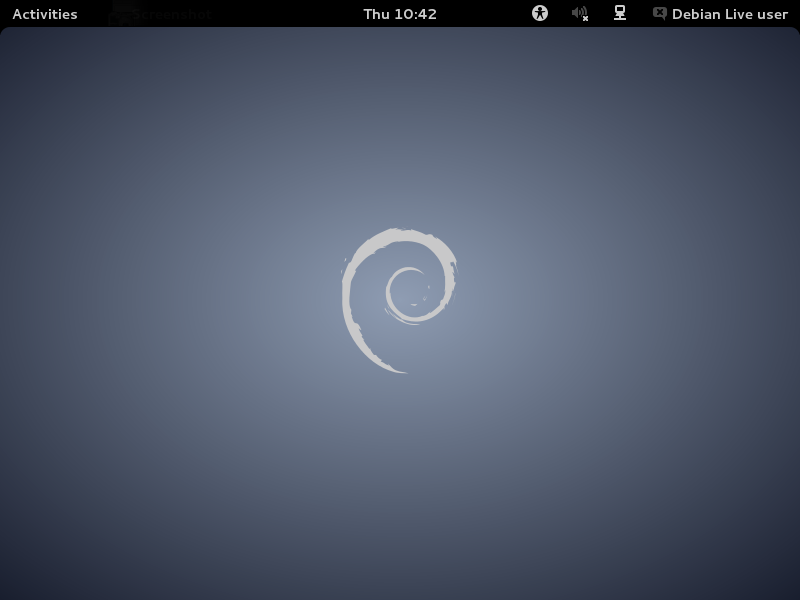Viewport: 800px width, 600px height.
Task: Click the small x on volume icon
Action: (585, 18)
